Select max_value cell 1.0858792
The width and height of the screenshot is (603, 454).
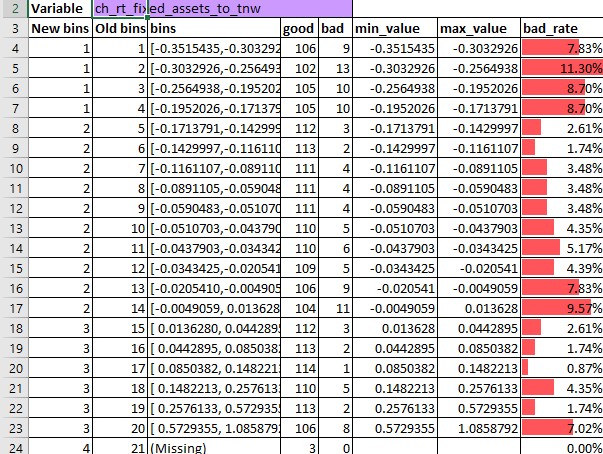pos(479,428)
